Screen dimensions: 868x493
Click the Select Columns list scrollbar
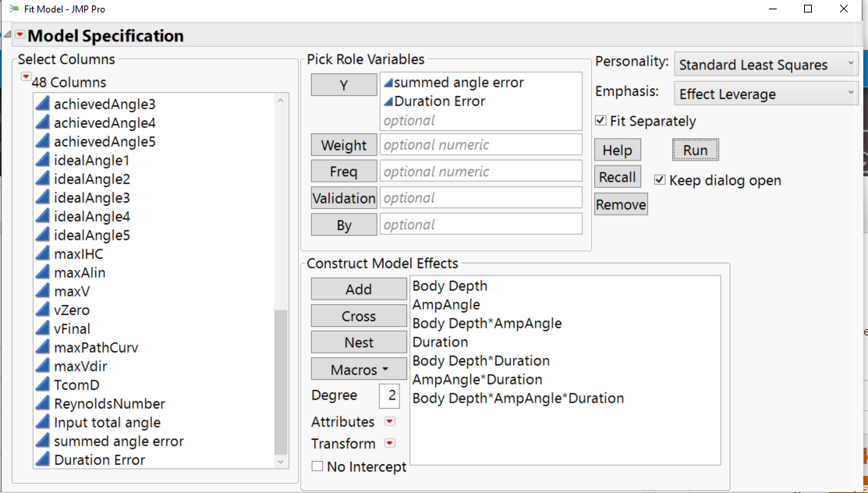tap(282, 382)
